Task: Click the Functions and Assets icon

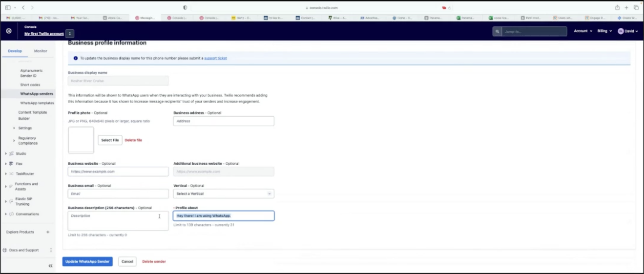Action: (x=11, y=186)
